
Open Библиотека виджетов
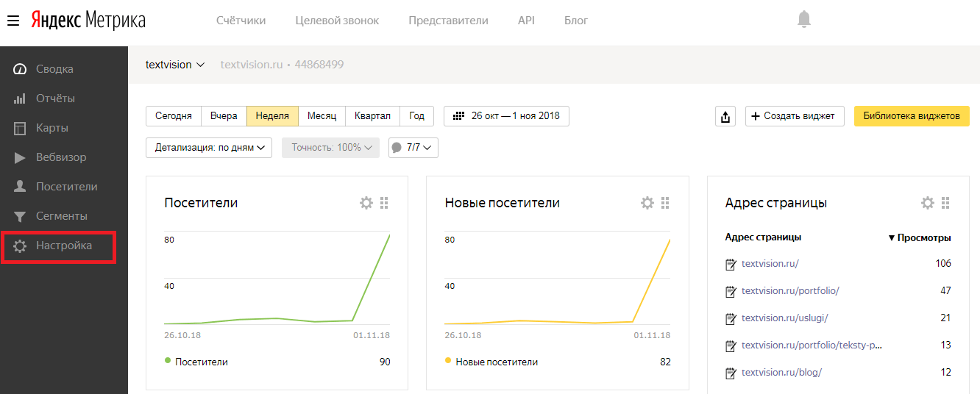[x=912, y=116]
